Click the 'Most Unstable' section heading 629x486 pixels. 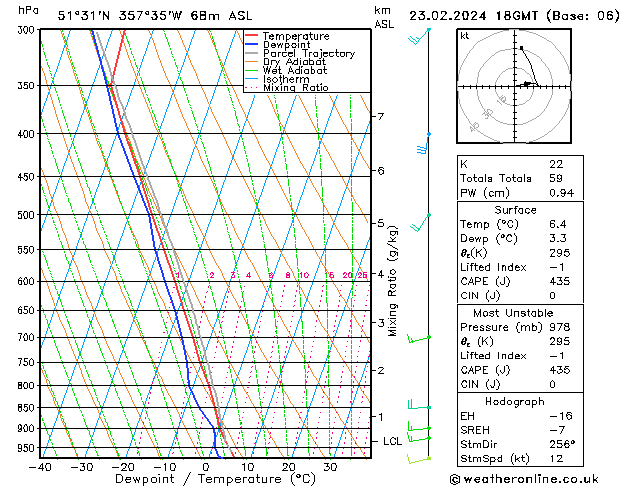(x=513, y=313)
